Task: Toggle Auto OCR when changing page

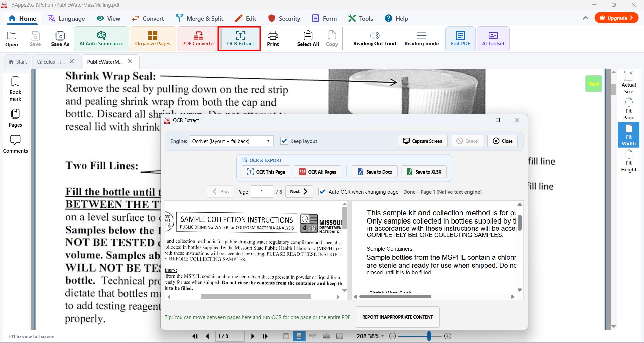Action: pos(322,192)
